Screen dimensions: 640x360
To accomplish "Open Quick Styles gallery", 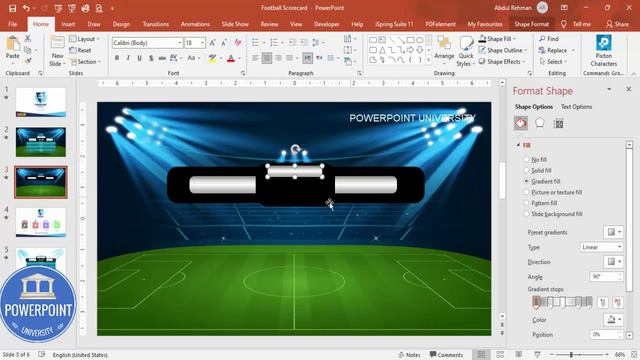I will pos(466,52).
